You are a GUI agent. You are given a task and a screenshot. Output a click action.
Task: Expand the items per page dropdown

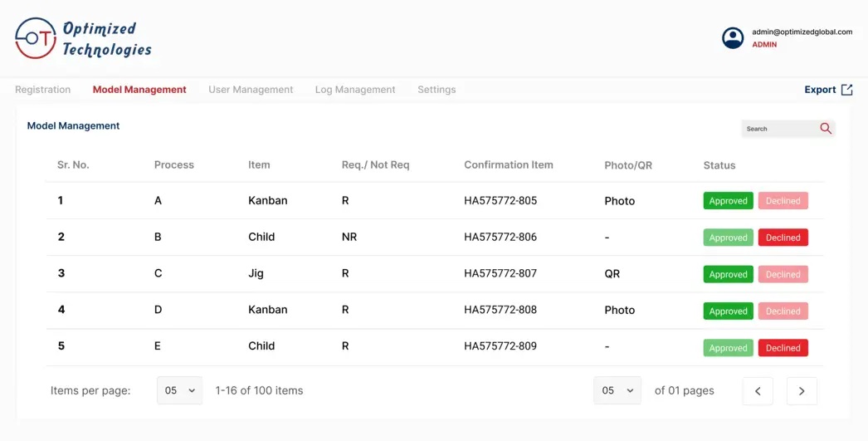point(179,390)
